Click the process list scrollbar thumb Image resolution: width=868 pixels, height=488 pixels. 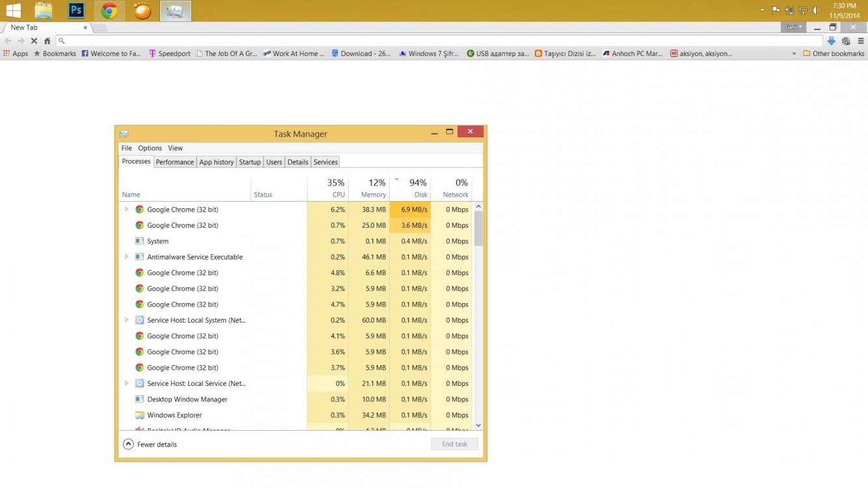[478, 229]
